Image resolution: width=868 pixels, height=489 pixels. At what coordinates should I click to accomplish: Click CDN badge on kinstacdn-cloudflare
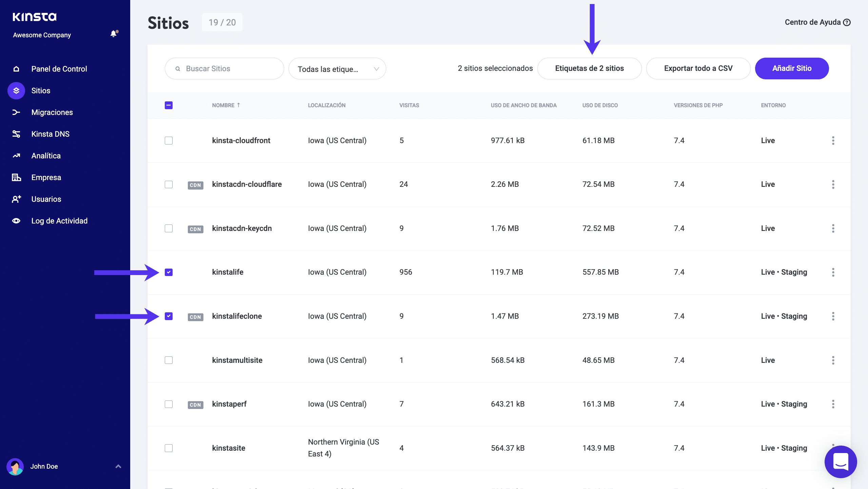[x=195, y=185]
